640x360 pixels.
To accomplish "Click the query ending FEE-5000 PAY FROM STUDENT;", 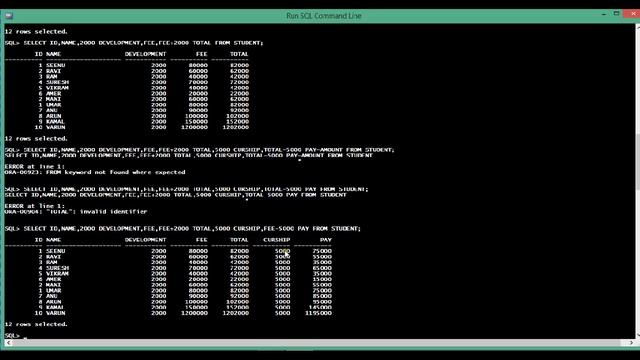I will (183, 229).
